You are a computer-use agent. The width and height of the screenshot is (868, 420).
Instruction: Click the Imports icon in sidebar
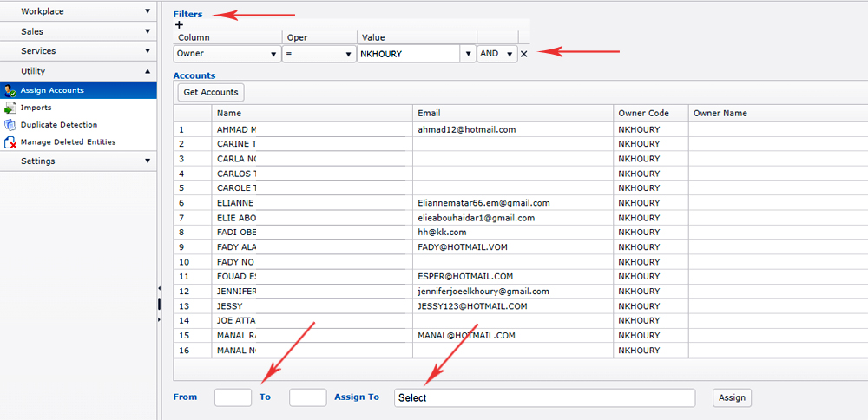coord(10,108)
